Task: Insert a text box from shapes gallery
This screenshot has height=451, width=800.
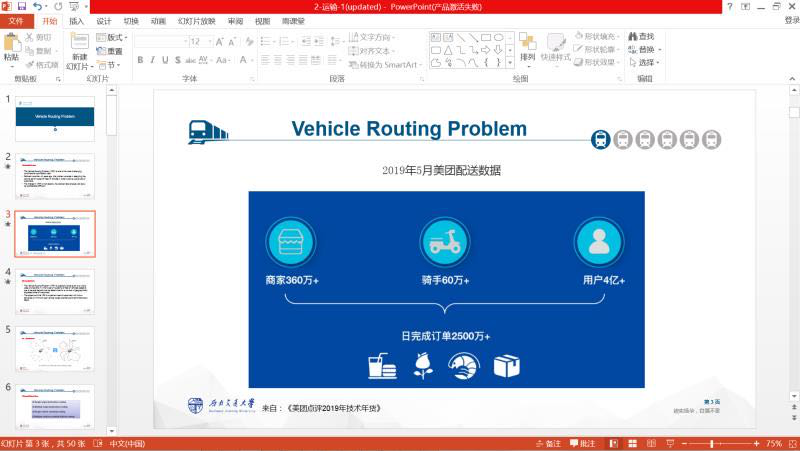Action: pos(436,37)
